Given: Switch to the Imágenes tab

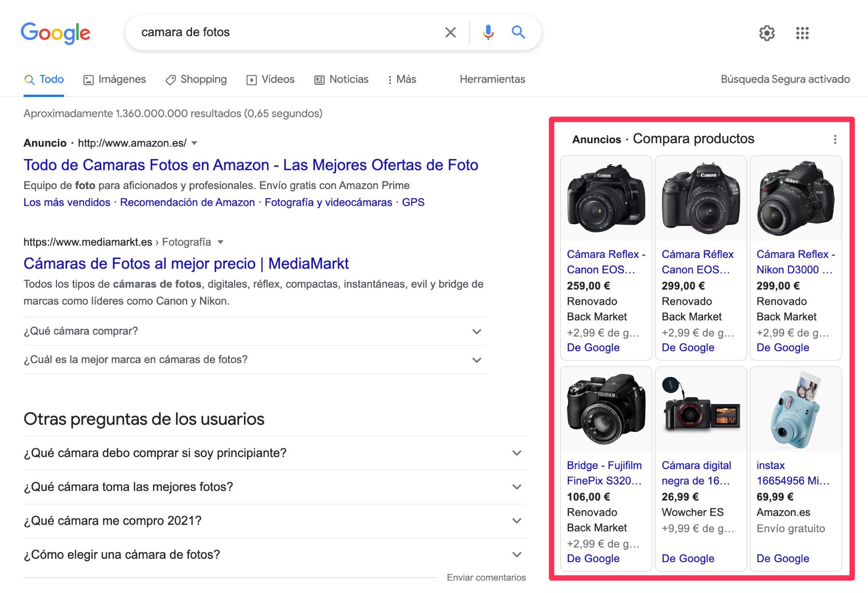Looking at the screenshot, I should click(x=115, y=80).
